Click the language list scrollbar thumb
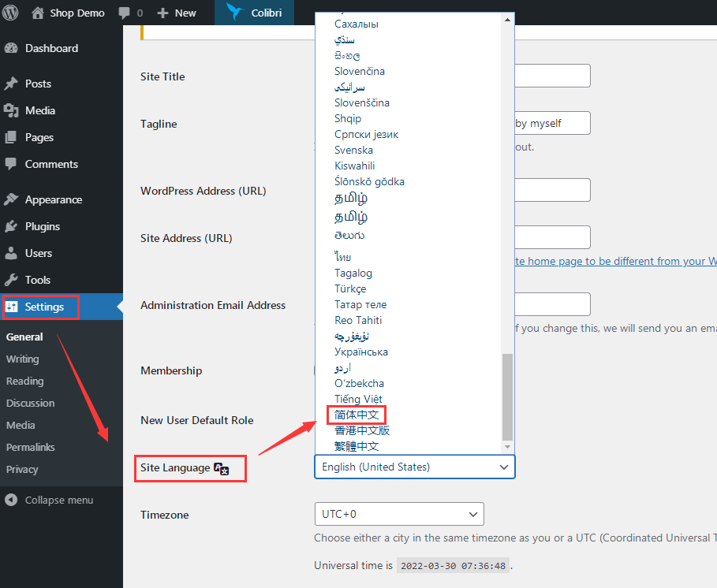The width and height of the screenshot is (717, 588). [507, 396]
